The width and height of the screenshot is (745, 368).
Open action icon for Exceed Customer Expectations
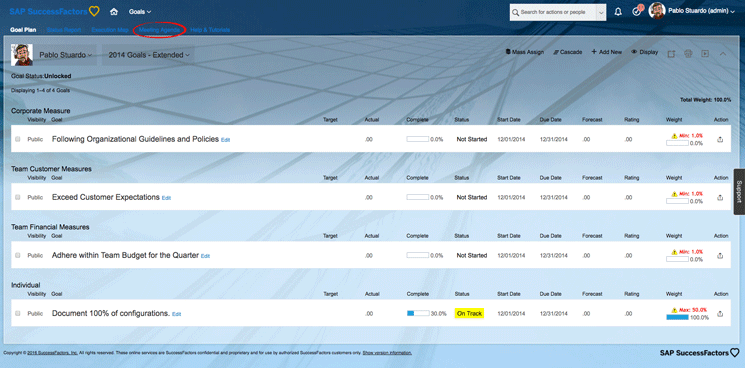(720, 198)
